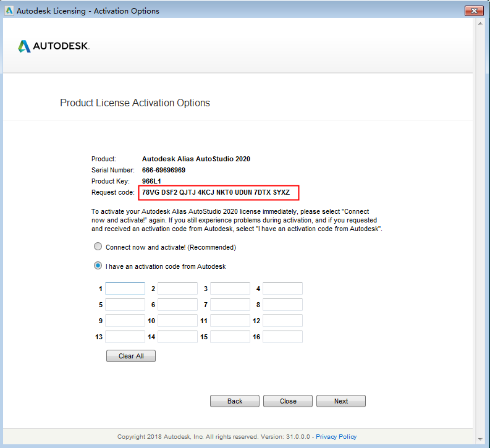This screenshot has width=490, height=448.
Task: Focus activation code field 9
Action: 125,321
